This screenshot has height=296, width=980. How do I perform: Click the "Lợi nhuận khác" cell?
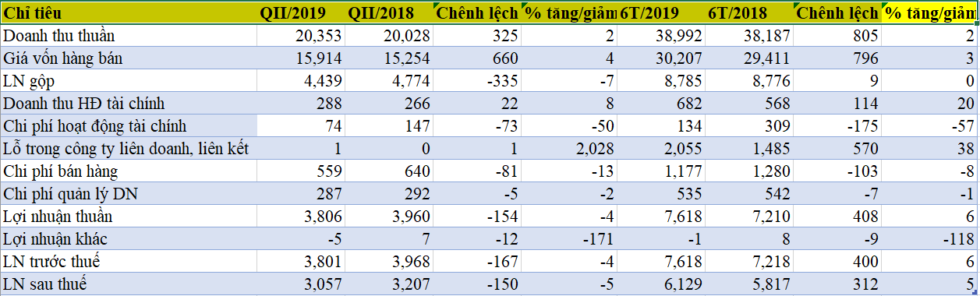point(129,238)
